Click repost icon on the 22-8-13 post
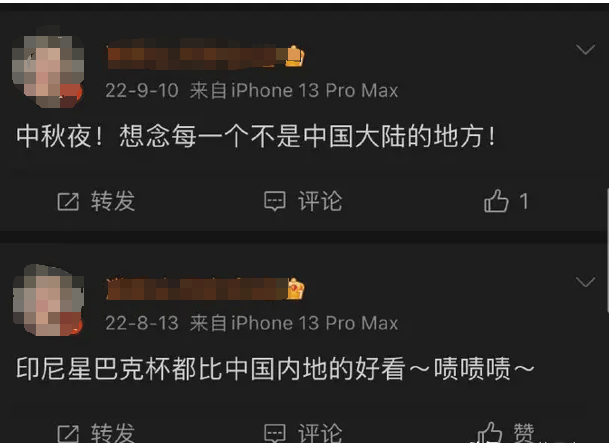 pos(68,434)
